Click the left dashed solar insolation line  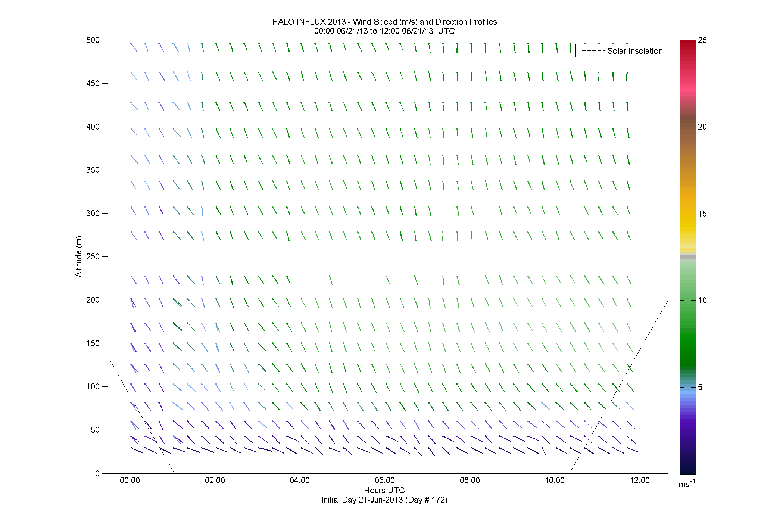point(138,410)
